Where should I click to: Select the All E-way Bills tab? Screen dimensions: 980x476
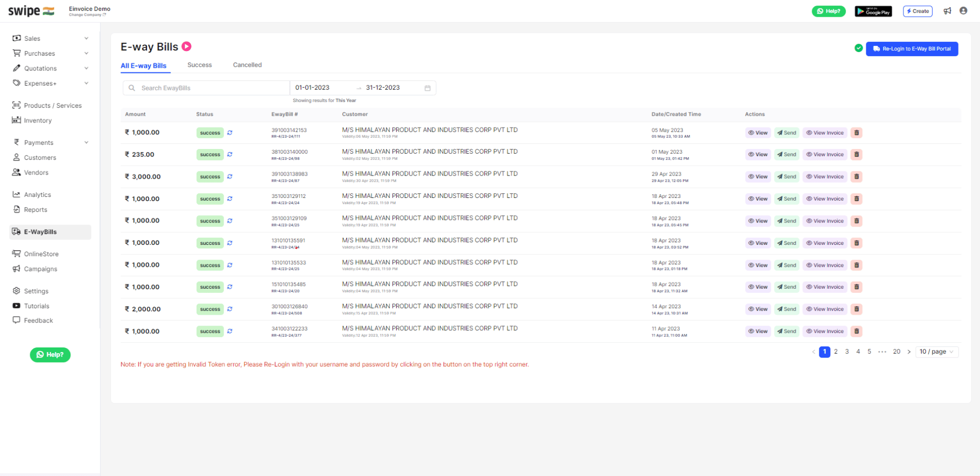point(143,66)
